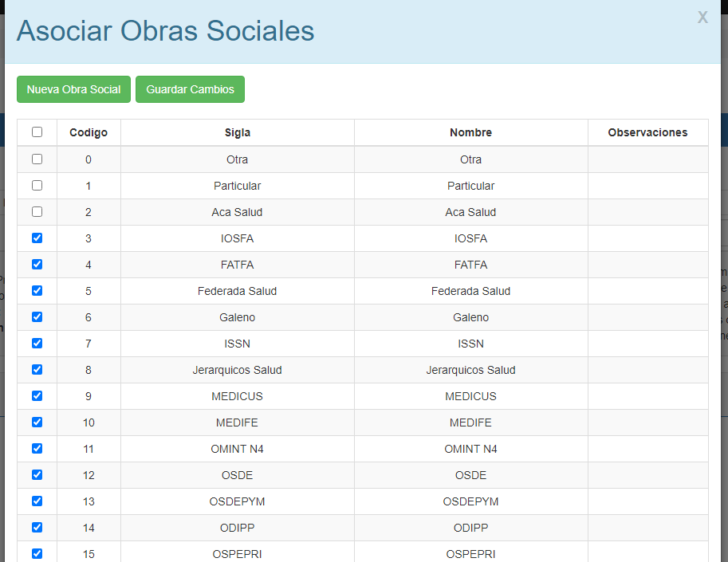Deselect the FATFA row checkbox

tap(37, 265)
